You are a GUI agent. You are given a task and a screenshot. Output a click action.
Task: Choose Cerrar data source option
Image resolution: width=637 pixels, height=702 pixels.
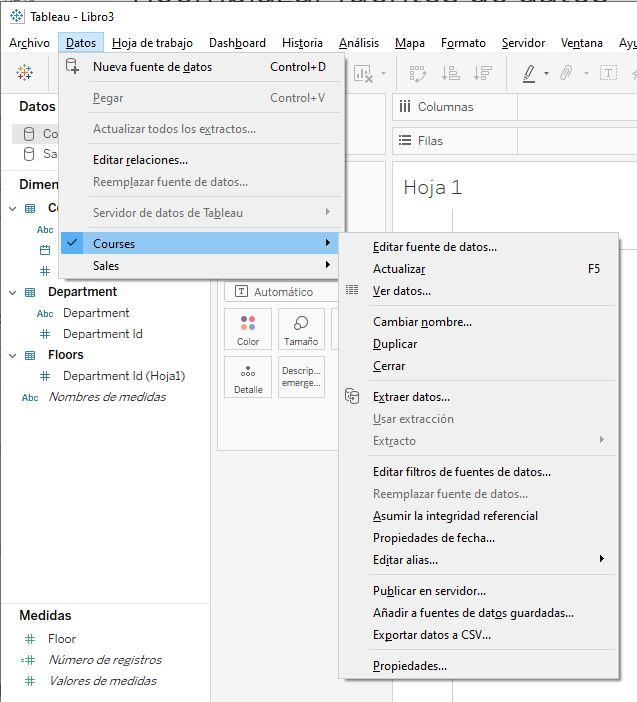(479, 366)
